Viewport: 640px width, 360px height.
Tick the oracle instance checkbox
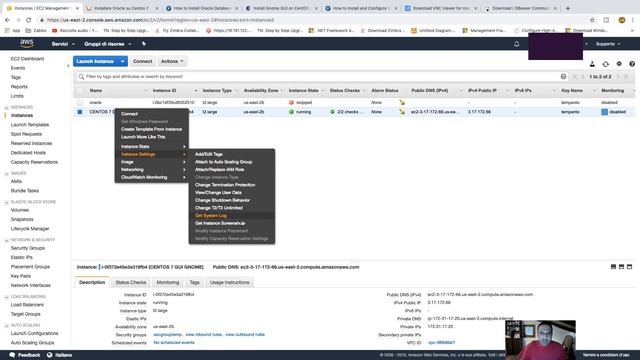tap(80, 102)
